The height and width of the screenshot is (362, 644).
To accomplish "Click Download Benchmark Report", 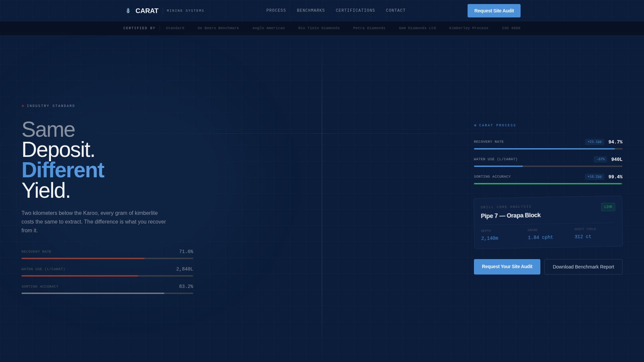I will coord(583,266).
